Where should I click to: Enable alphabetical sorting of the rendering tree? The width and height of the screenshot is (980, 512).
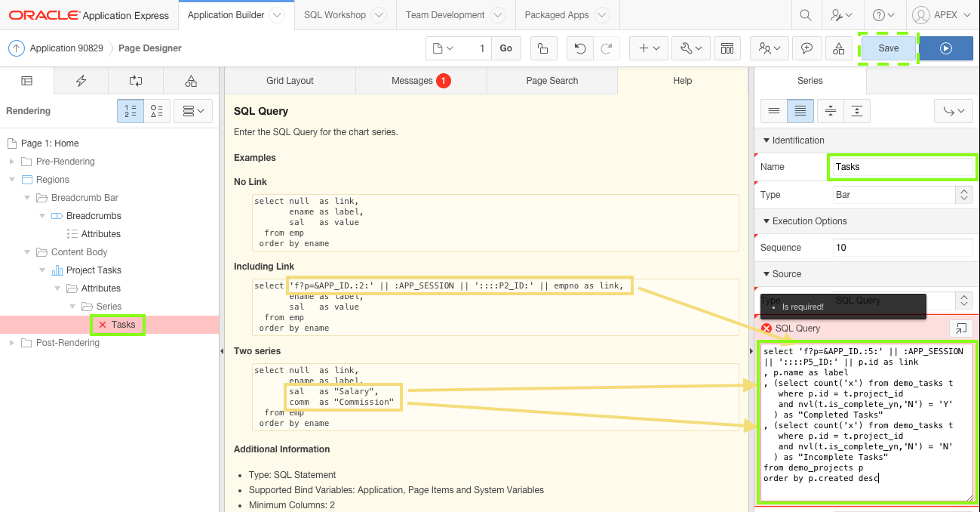157,110
